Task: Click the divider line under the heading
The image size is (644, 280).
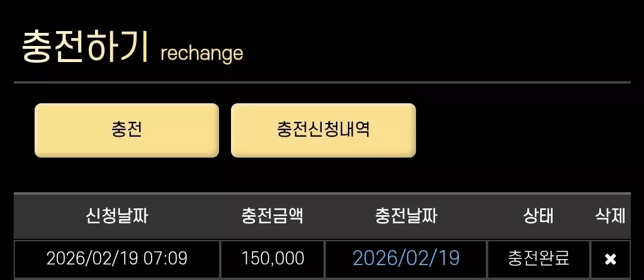Action: 322,82
